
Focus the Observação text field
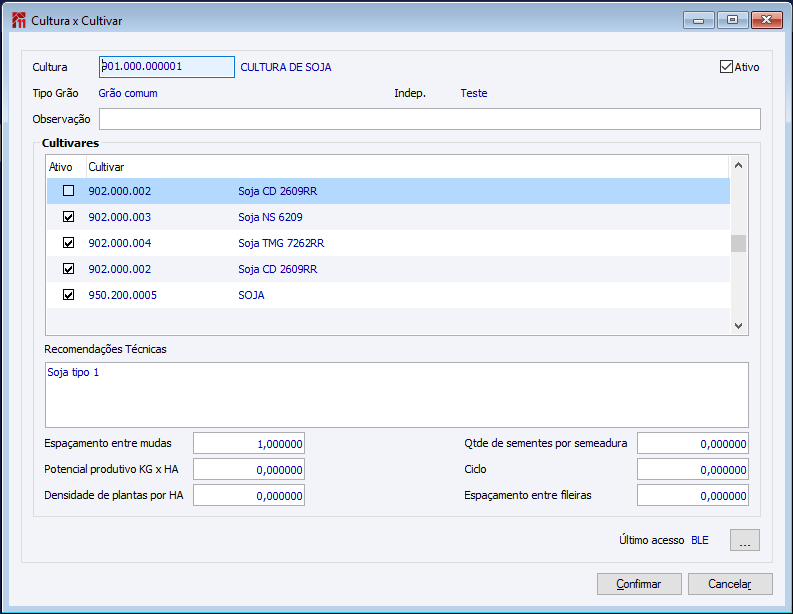click(x=429, y=119)
